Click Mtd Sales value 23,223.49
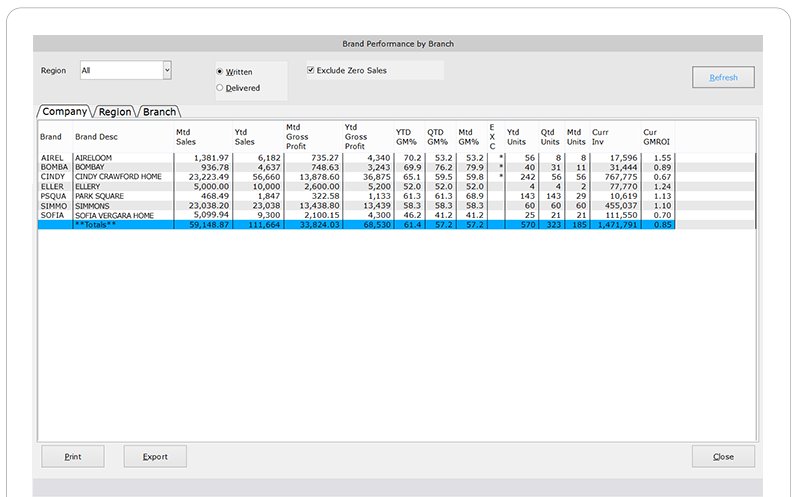The image size is (800, 497). 209,177
